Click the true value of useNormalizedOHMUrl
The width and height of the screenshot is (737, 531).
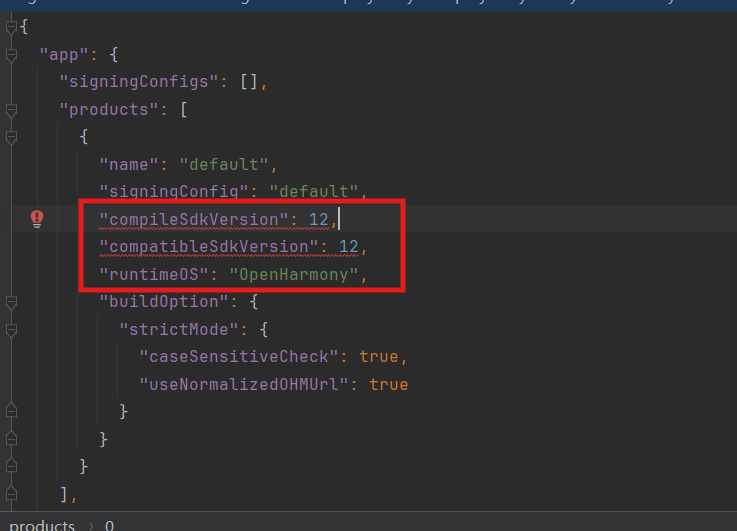click(x=389, y=384)
